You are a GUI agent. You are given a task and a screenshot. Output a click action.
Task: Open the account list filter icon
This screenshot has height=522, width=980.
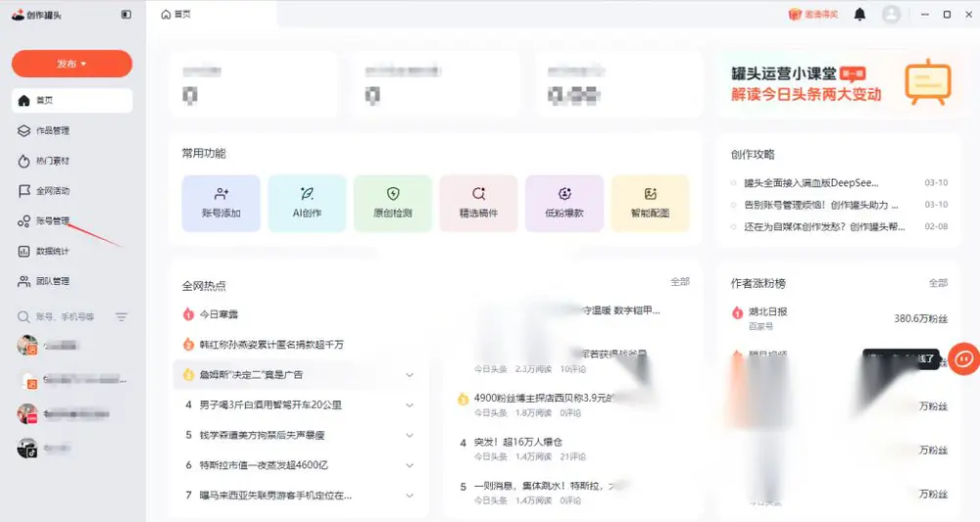click(122, 317)
